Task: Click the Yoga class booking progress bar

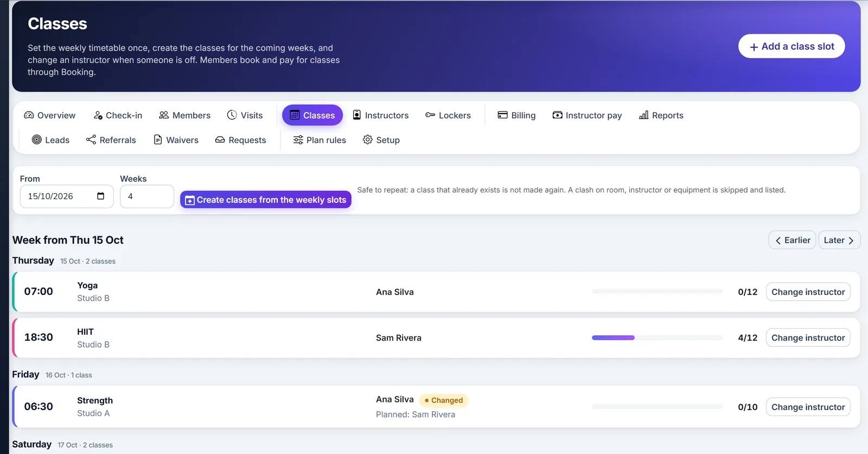Action: [657, 292]
